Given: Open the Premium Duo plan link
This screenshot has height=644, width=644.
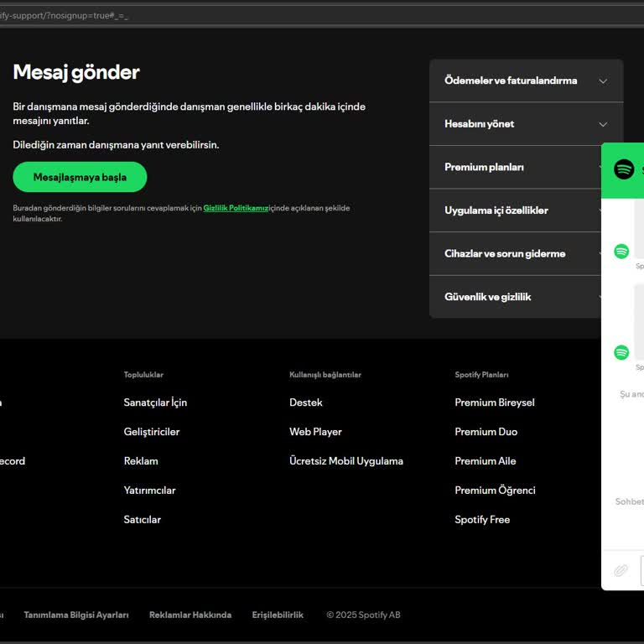Looking at the screenshot, I should (x=486, y=432).
